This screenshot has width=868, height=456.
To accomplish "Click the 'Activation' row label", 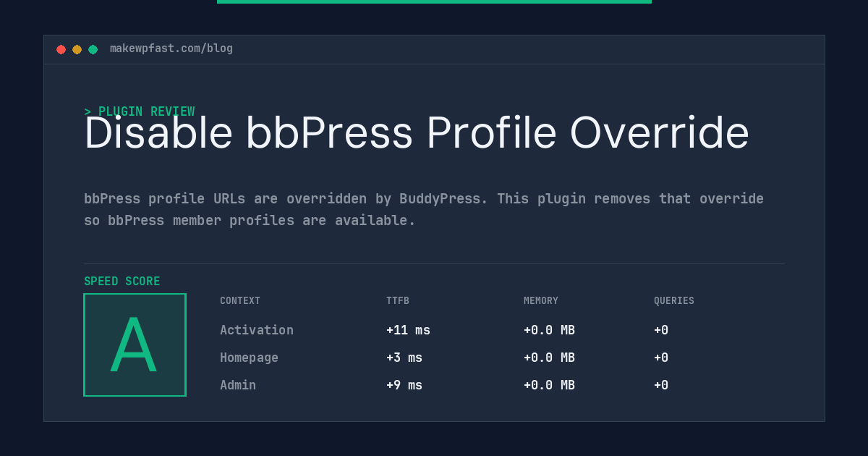I will point(257,330).
